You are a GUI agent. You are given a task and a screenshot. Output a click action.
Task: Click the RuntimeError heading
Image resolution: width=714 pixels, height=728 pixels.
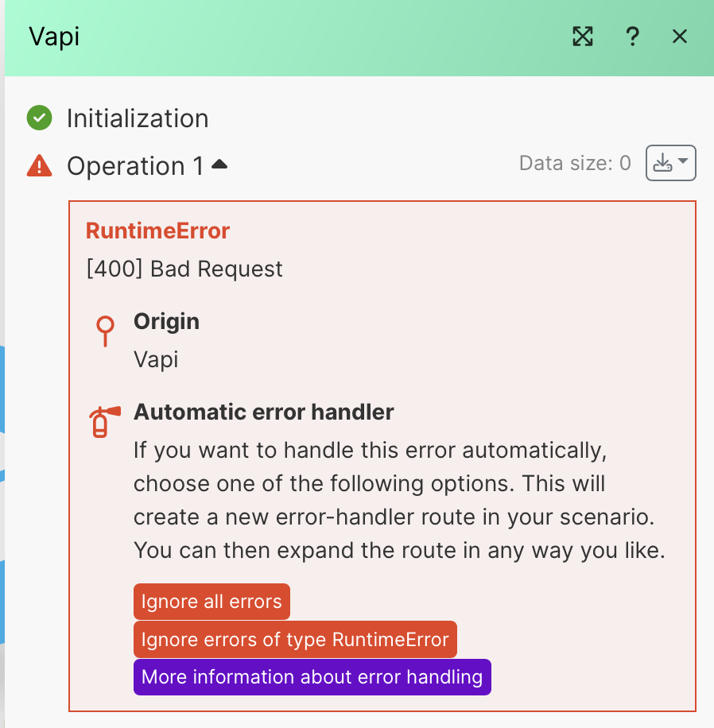(x=157, y=231)
